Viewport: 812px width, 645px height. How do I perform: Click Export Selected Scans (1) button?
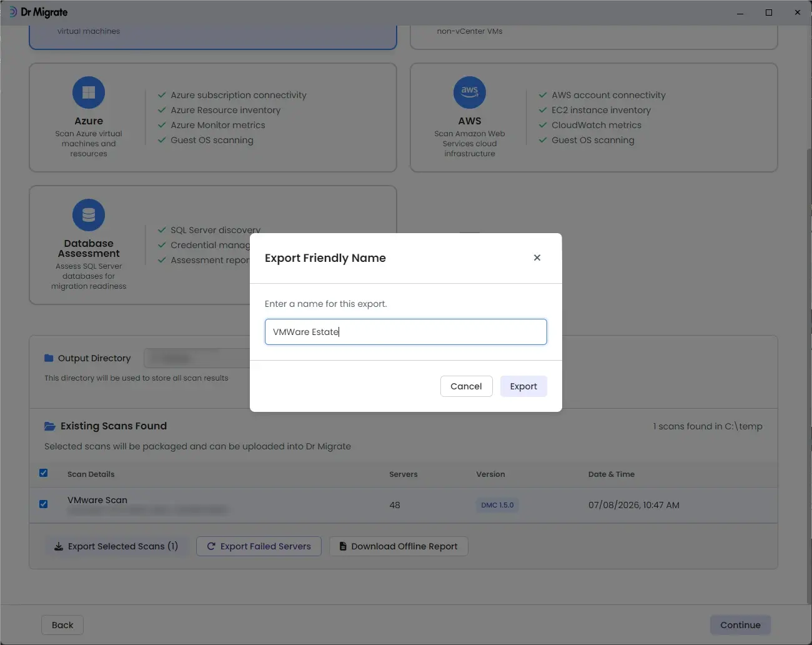click(x=116, y=546)
